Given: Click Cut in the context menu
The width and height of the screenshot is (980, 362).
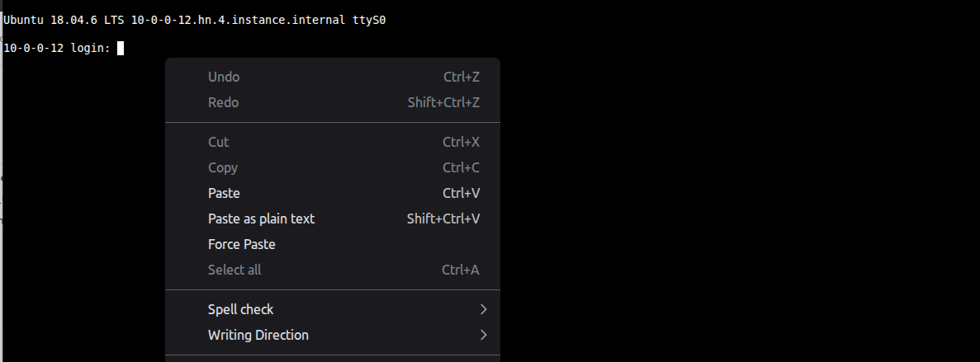Looking at the screenshot, I should pos(218,142).
